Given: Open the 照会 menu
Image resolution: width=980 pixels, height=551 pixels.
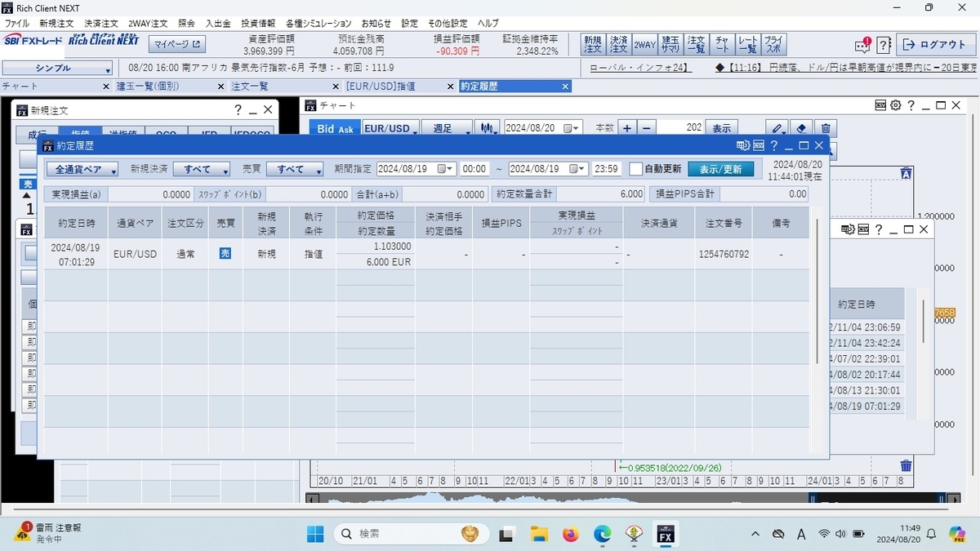Looking at the screenshot, I should tap(186, 23).
